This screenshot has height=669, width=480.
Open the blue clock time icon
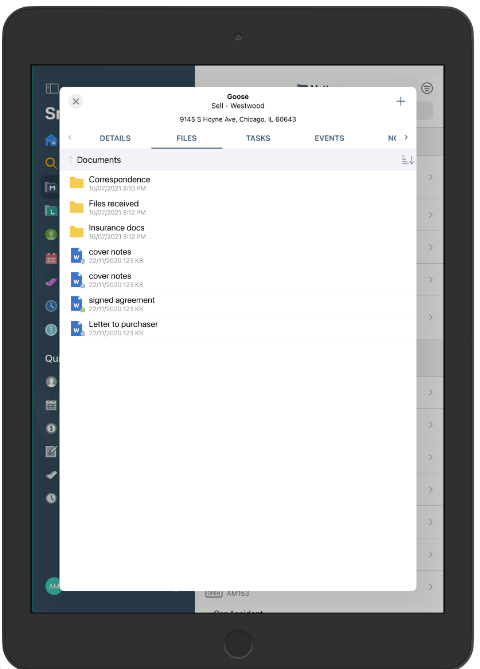coord(51,305)
